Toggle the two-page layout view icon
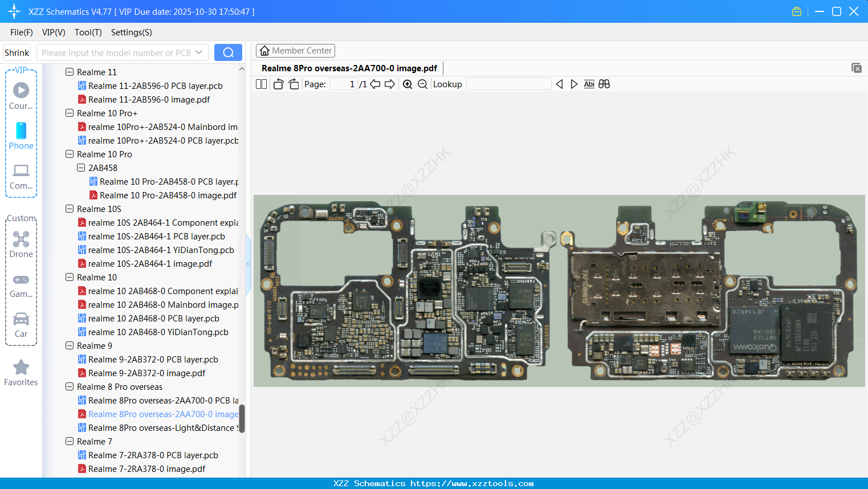 tap(261, 84)
